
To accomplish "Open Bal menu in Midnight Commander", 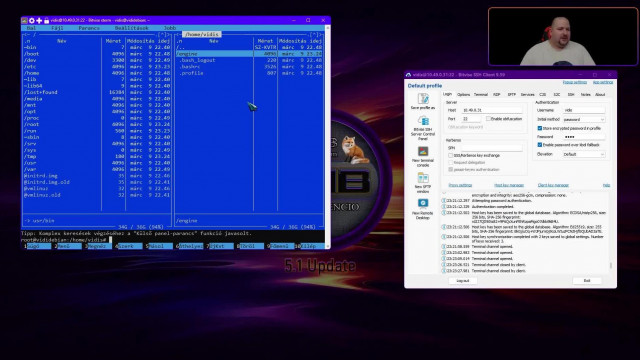I will (x=31, y=28).
